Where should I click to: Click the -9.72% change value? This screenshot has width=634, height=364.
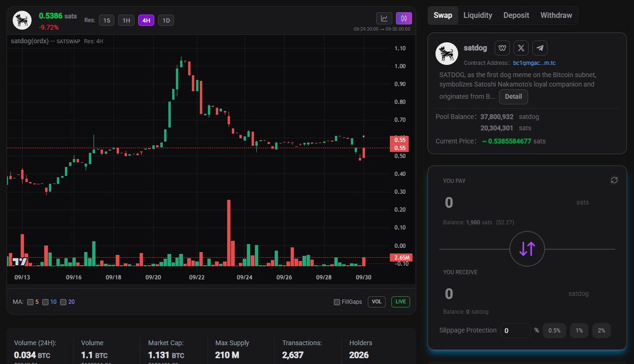[x=49, y=27]
